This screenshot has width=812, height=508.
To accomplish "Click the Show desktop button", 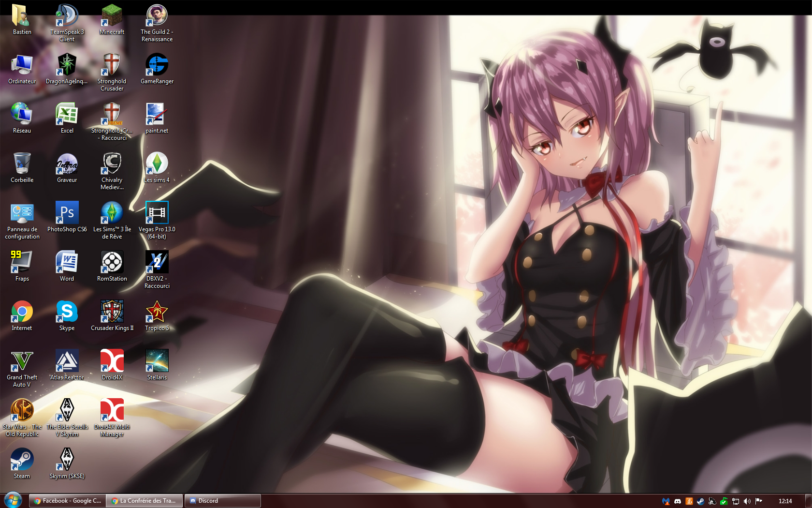I will click(808, 501).
